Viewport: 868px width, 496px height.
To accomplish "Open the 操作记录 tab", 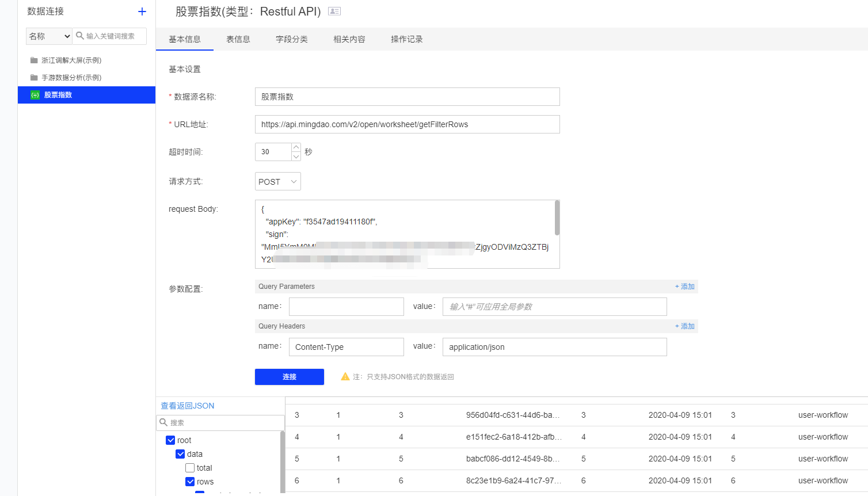I will [x=406, y=39].
